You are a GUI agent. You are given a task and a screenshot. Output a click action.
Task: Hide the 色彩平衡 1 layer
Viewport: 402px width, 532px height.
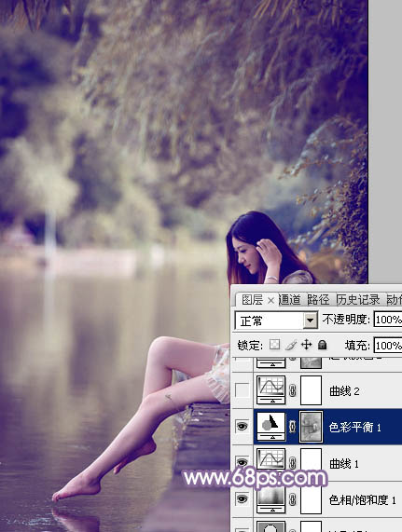[x=242, y=427]
